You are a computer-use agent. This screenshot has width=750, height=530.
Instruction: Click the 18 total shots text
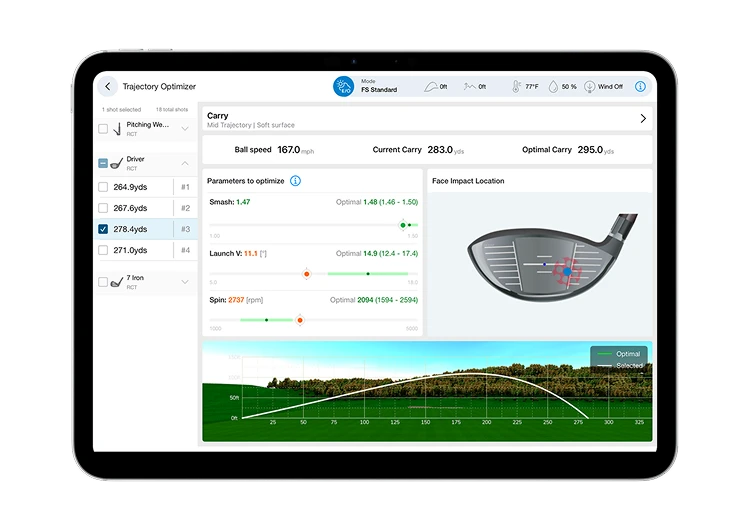pyautogui.click(x=172, y=110)
